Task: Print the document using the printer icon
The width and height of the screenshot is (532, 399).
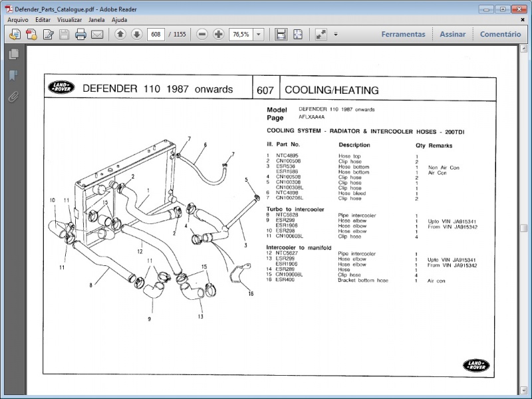Action: point(80,35)
